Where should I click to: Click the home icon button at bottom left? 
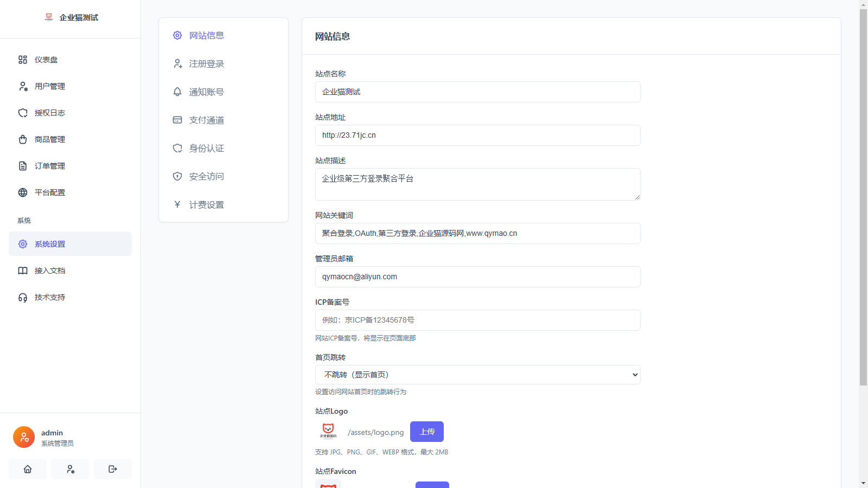click(x=28, y=469)
